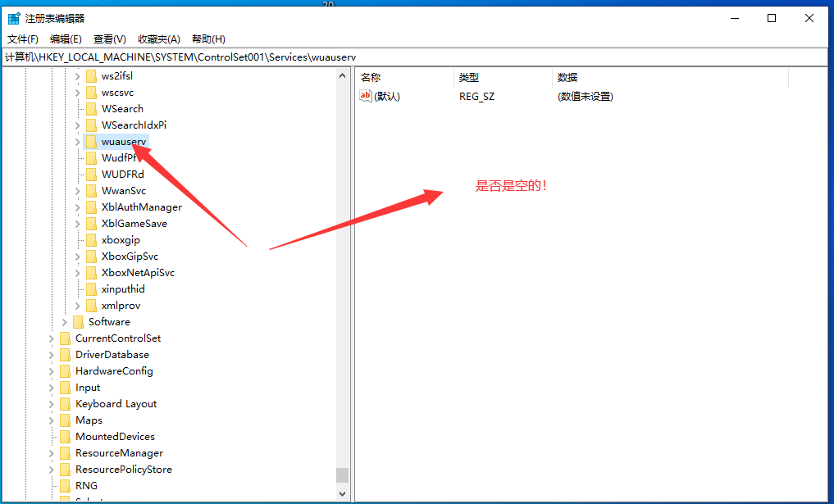Click the Software folder icon
Viewport: 834px width, 504px height.
(x=78, y=322)
